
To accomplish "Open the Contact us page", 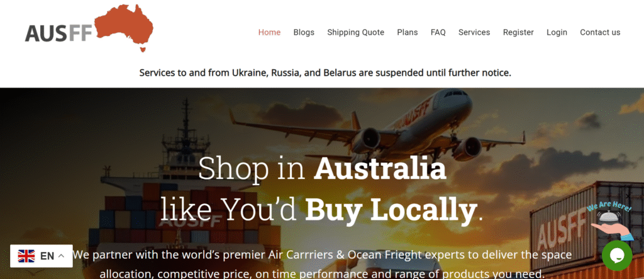I will click(x=600, y=32).
